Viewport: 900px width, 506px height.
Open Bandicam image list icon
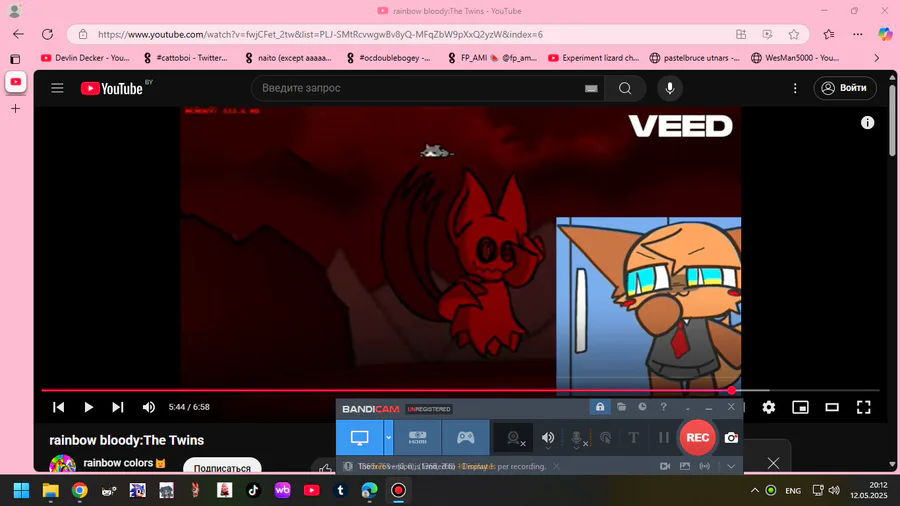pos(685,466)
